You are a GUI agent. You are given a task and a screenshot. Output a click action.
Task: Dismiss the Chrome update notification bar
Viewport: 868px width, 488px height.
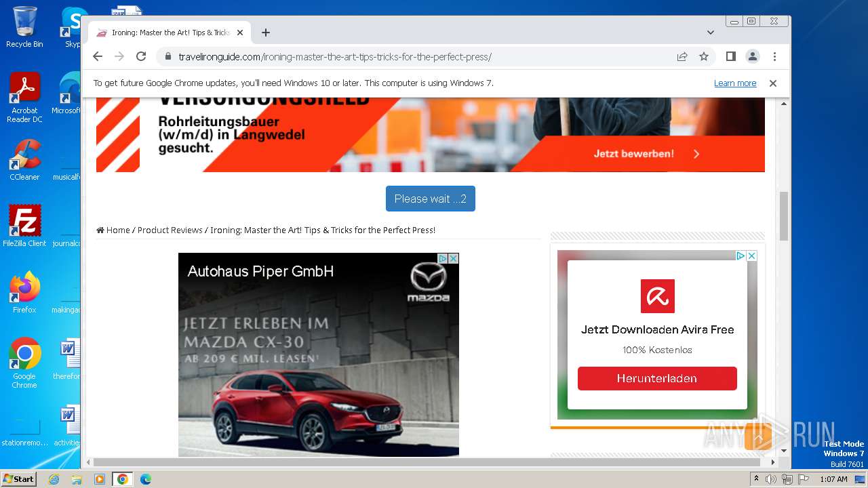(x=772, y=83)
